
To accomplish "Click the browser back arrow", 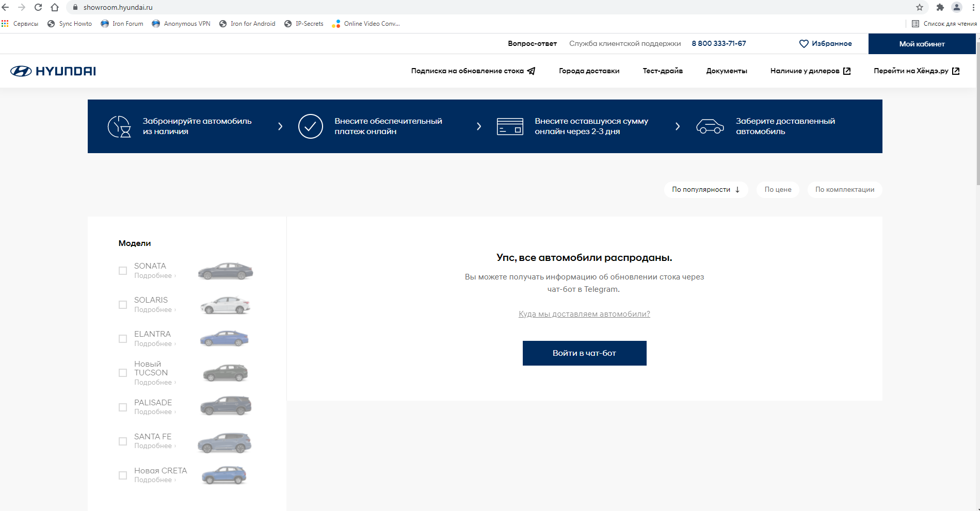I will pyautogui.click(x=6, y=7).
